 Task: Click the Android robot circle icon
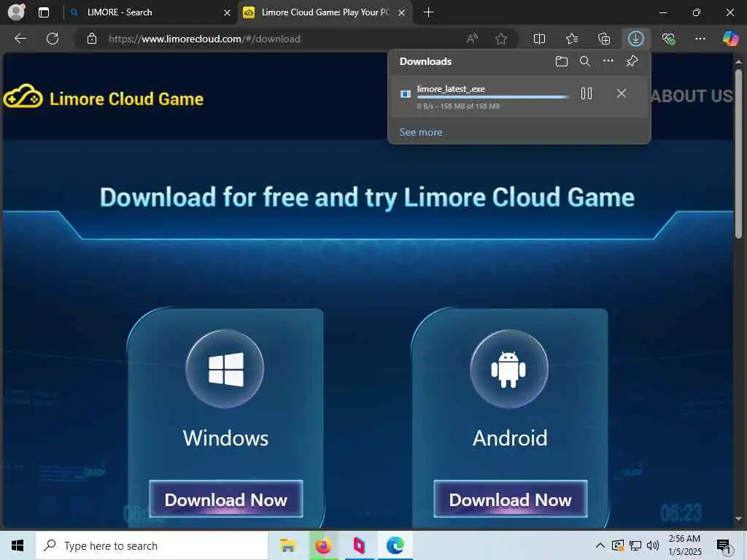point(508,369)
